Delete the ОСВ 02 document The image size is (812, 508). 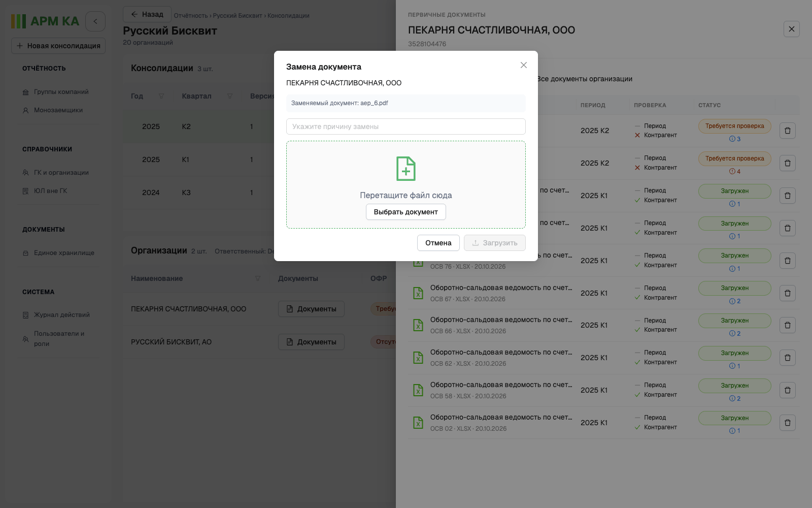click(788, 423)
